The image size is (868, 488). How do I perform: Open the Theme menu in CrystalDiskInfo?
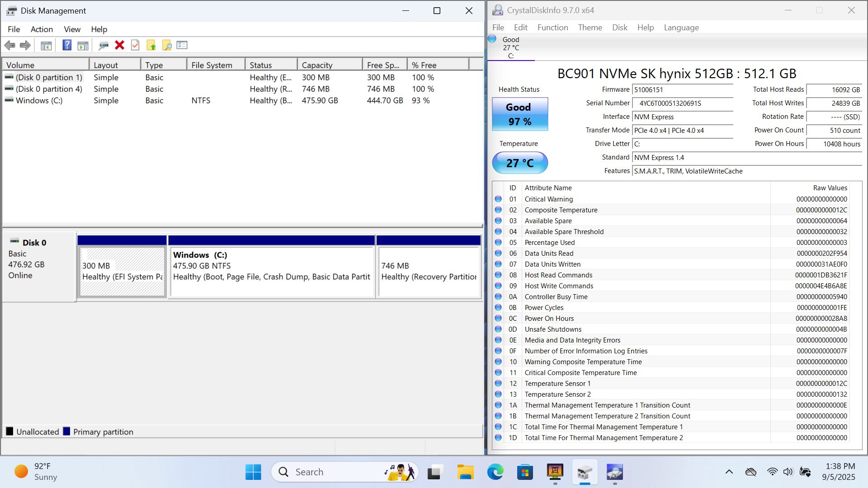[590, 27]
